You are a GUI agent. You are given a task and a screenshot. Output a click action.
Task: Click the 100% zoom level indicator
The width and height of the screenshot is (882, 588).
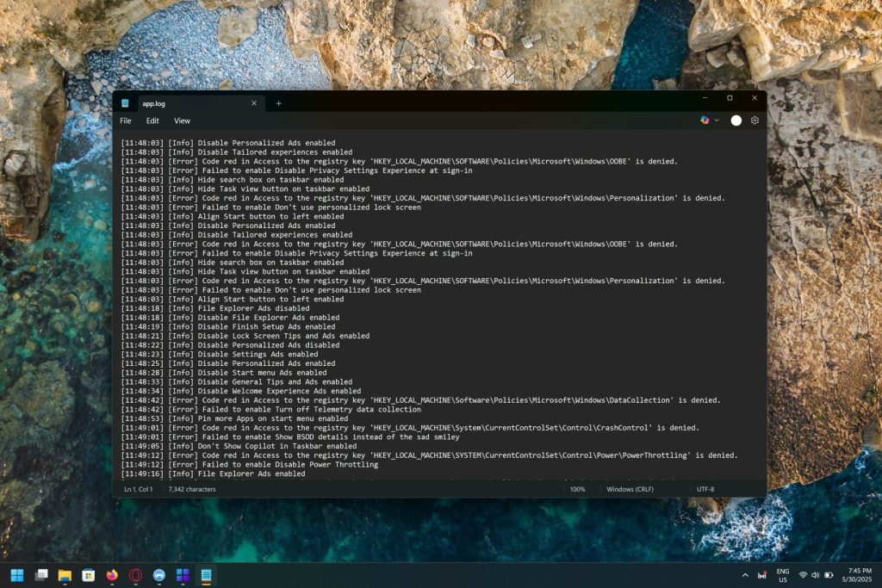click(x=577, y=489)
